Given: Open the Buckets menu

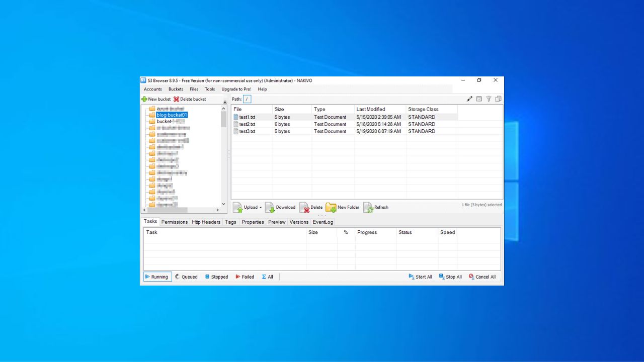Looking at the screenshot, I should [176, 89].
